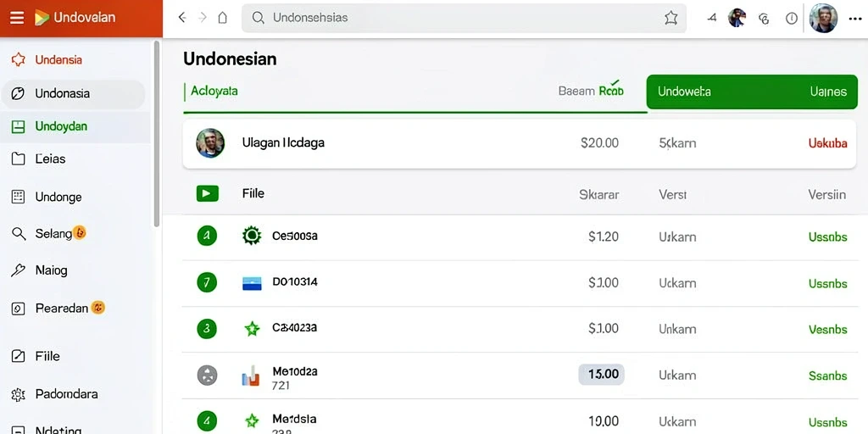Go to the home icon in the navigation bar
The width and height of the screenshot is (868, 434).
point(223,18)
